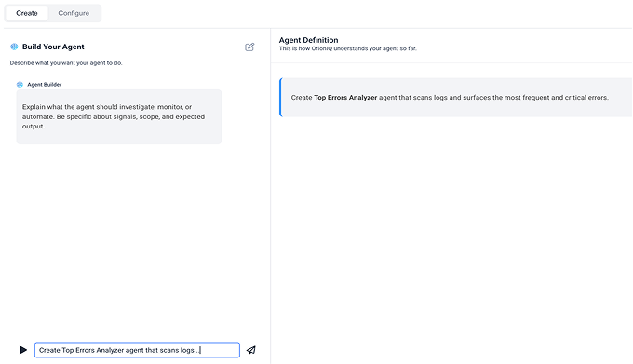Click 'This is how OrionIQ understands' subtitle
633x364 pixels.
(x=348, y=48)
